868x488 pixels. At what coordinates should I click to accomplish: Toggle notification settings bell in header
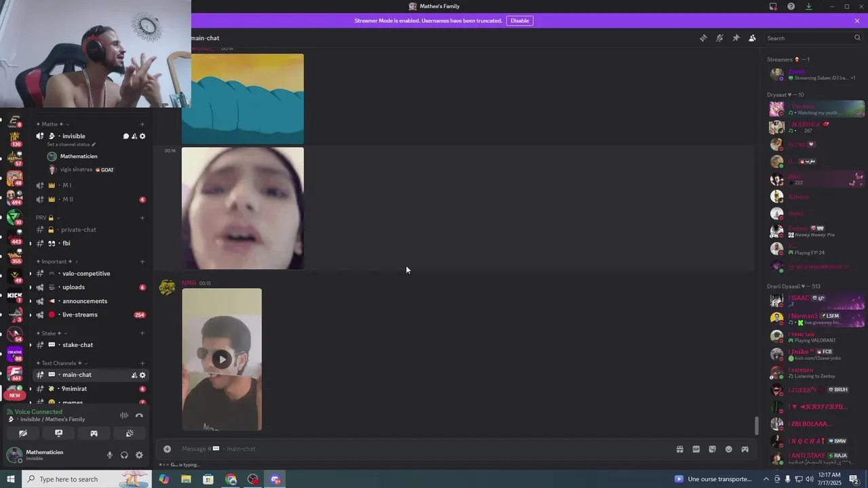pos(719,38)
